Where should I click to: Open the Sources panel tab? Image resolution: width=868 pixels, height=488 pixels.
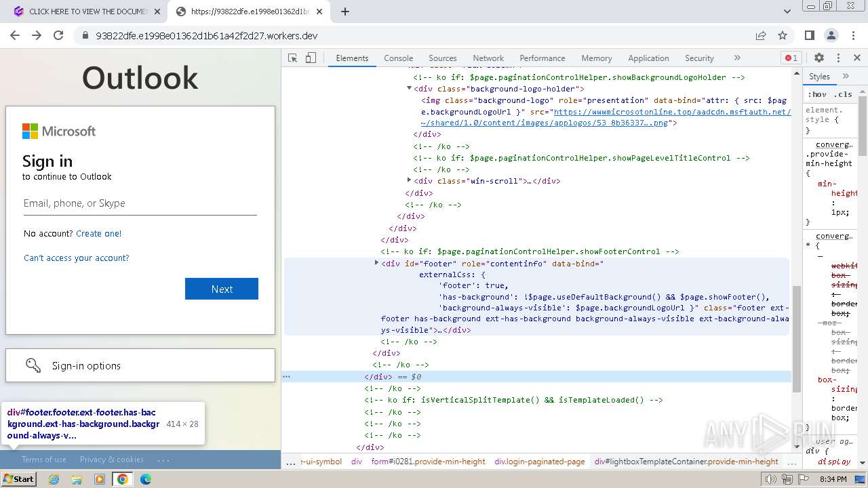[443, 58]
